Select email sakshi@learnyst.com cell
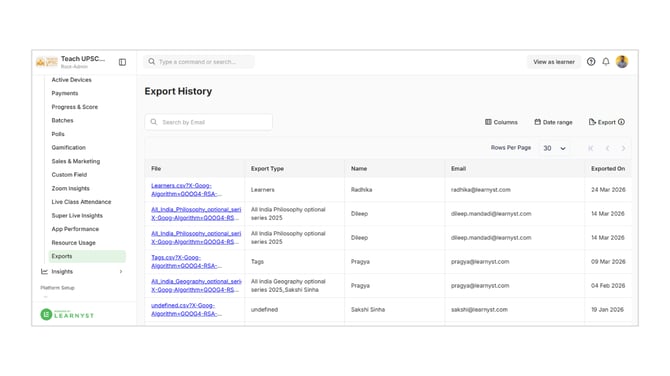Viewport: 670px width, 376px height. coord(479,309)
